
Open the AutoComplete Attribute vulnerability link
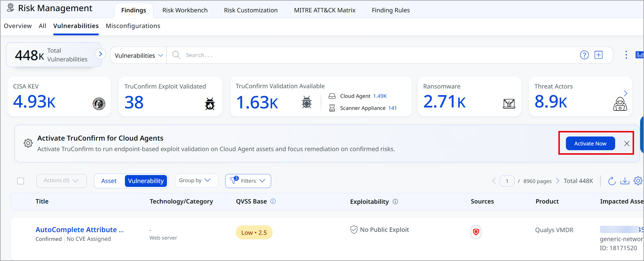[x=80, y=230]
